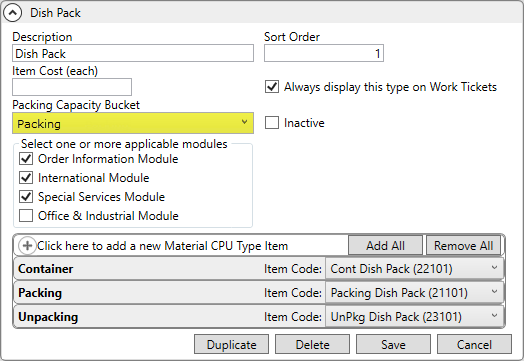
Task: Toggle Always display on Work Tickets checkbox
Action: coord(272,87)
